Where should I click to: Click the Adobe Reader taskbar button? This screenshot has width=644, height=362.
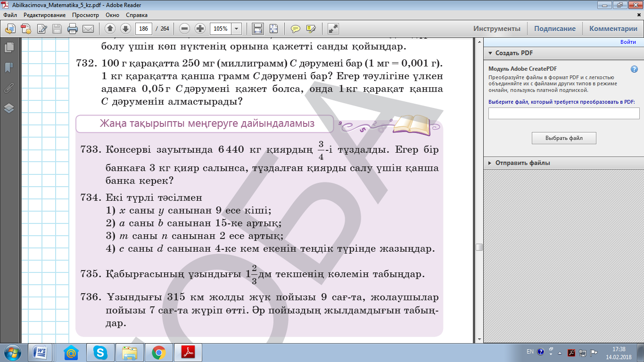click(x=188, y=352)
